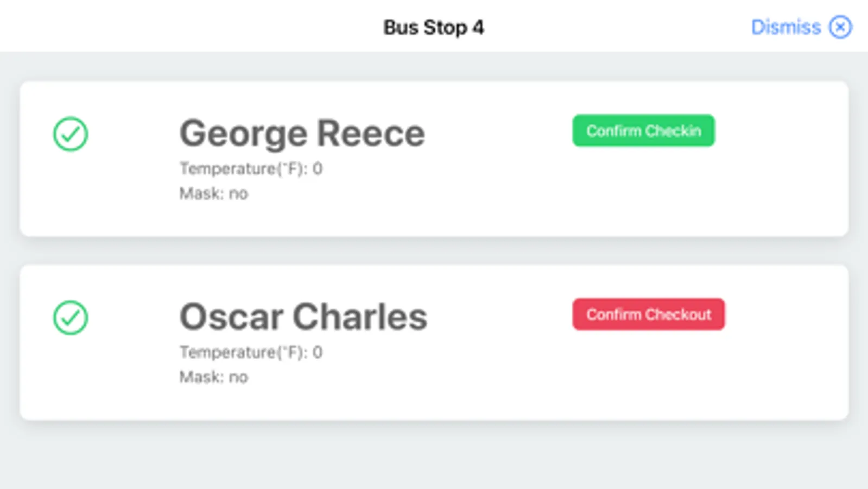Viewport: 868px width, 489px height.
Task: Click Oscar Charles's Temperature reading
Action: click(251, 353)
